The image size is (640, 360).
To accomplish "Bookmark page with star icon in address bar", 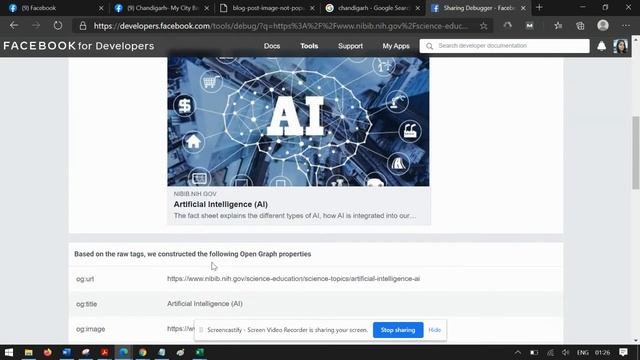I will 484,26.
